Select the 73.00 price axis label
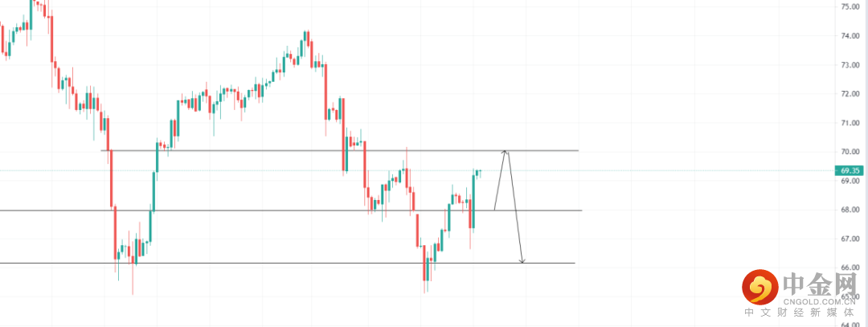 pos(851,65)
